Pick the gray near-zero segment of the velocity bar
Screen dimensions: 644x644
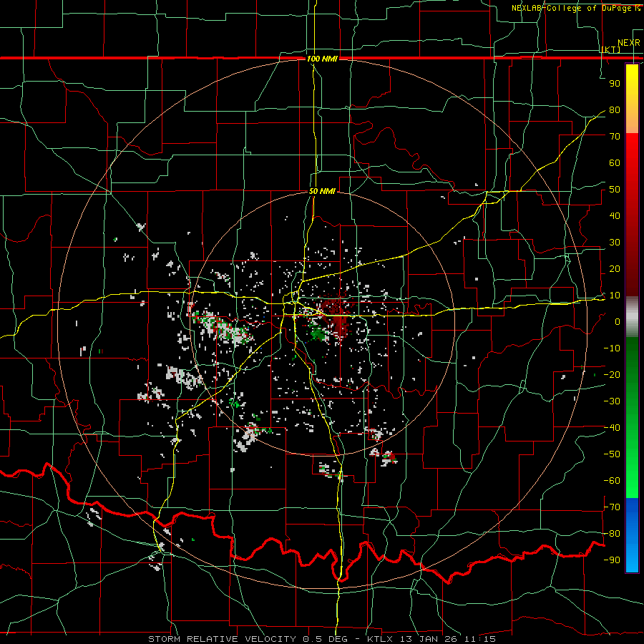pyautogui.click(x=632, y=317)
